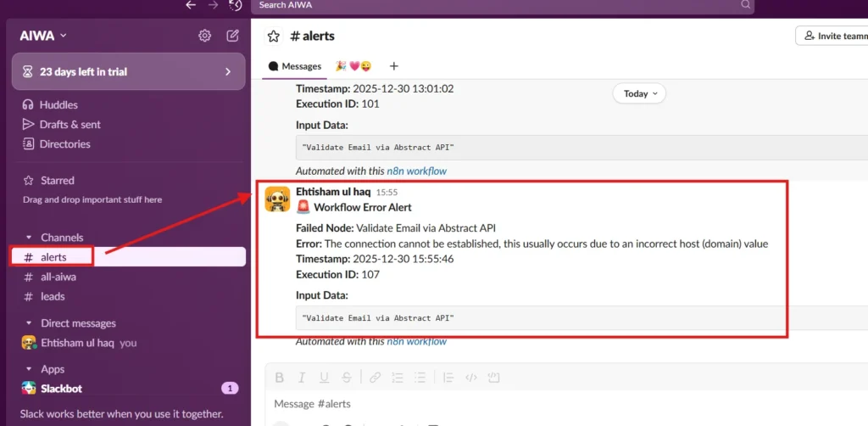Screen dimensions: 868x426
Task: Click the search magnifier icon
Action: [745, 4]
